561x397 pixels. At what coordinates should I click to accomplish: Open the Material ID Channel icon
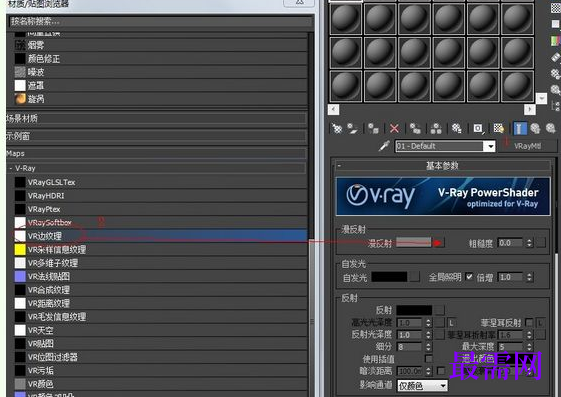click(x=478, y=128)
